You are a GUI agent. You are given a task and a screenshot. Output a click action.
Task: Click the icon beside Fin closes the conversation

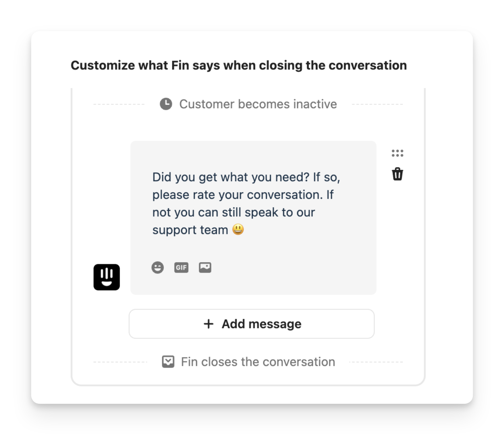[x=168, y=362]
